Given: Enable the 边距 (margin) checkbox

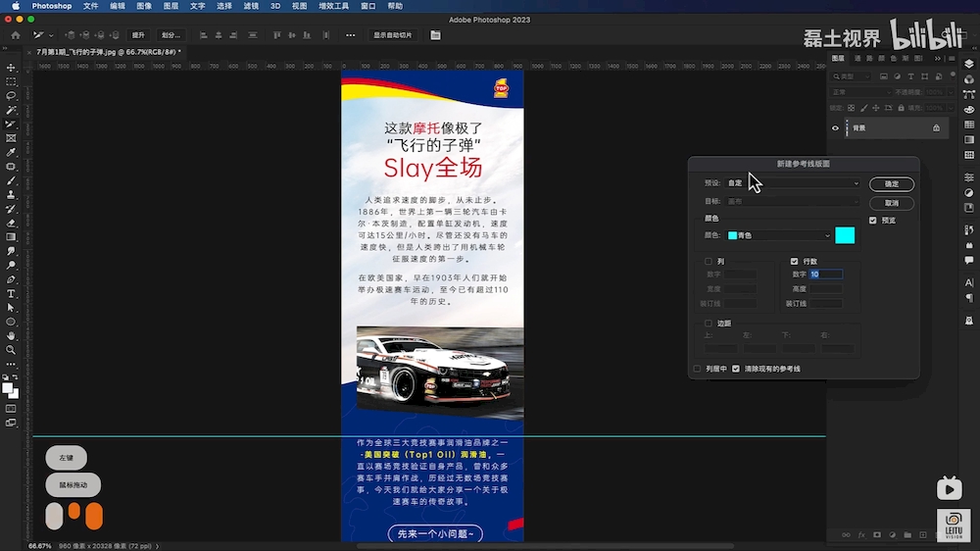Looking at the screenshot, I should (x=709, y=324).
